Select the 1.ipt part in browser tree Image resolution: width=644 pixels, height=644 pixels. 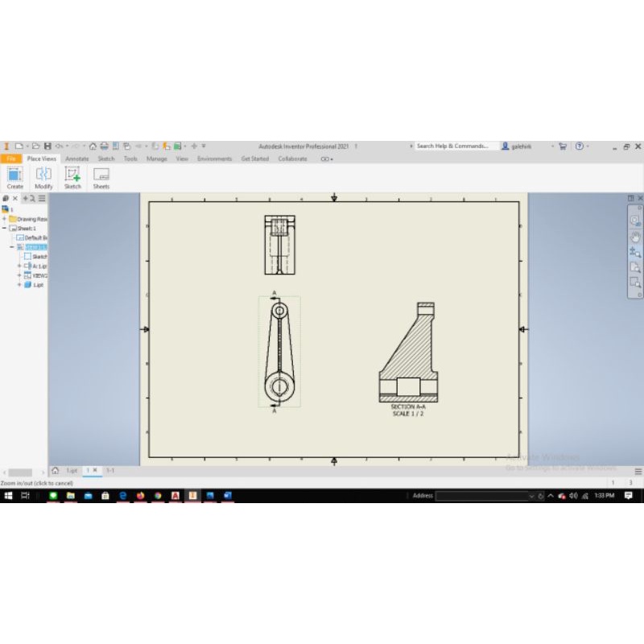34,285
